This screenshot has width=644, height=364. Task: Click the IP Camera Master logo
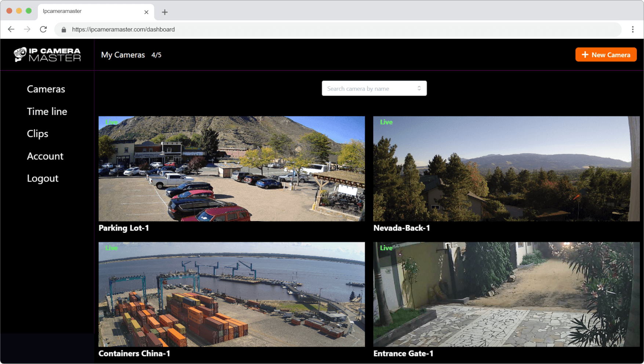coord(47,55)
